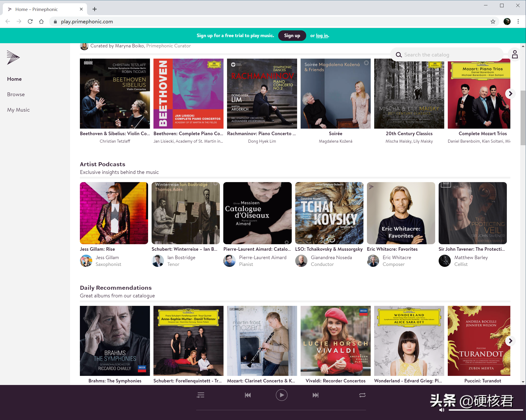Click Magdalena Kožená artist name
This screenshot has height=420, width=526.
coord(335,141)
